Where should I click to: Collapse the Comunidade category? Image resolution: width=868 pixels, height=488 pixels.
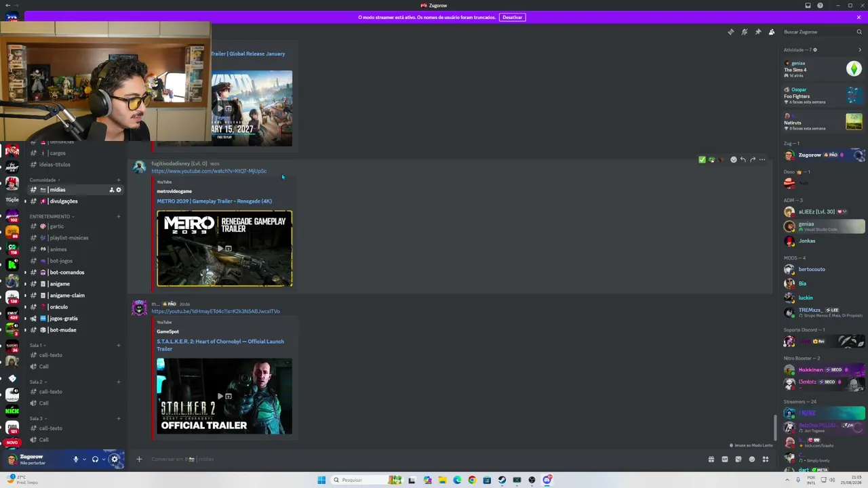pos(43,180)
